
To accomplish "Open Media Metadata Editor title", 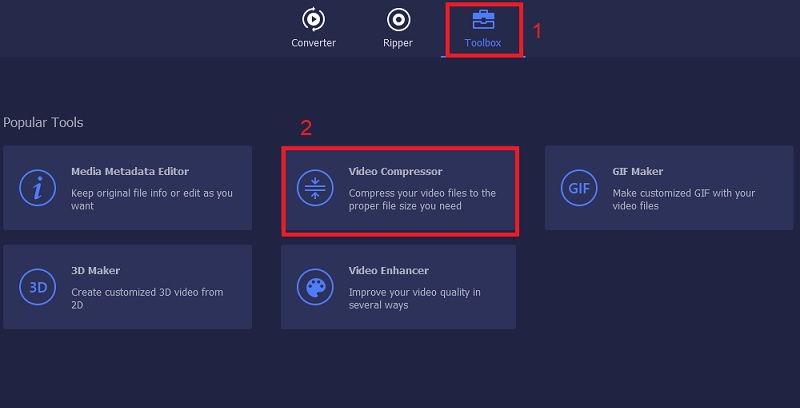I will point(130,171).
